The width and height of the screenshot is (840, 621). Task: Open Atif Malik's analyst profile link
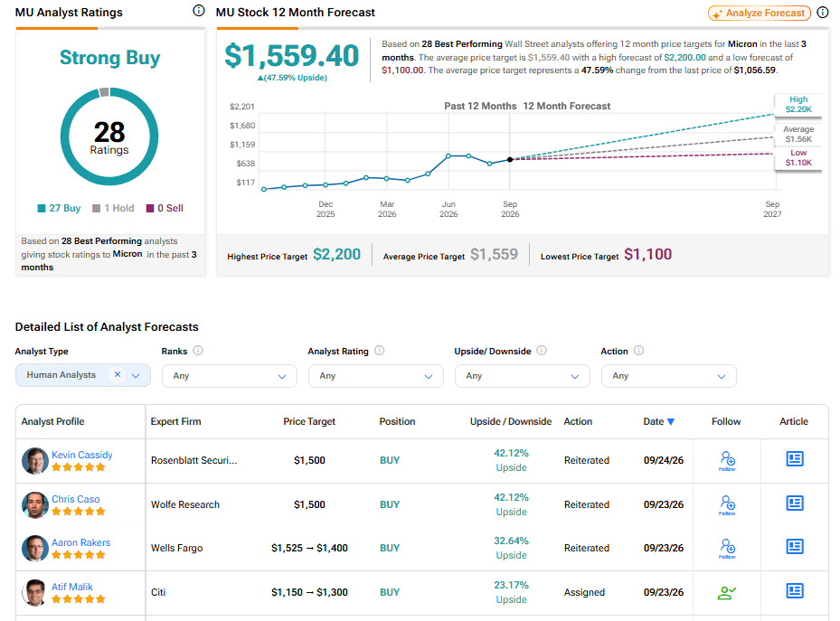tap(71, 587)
